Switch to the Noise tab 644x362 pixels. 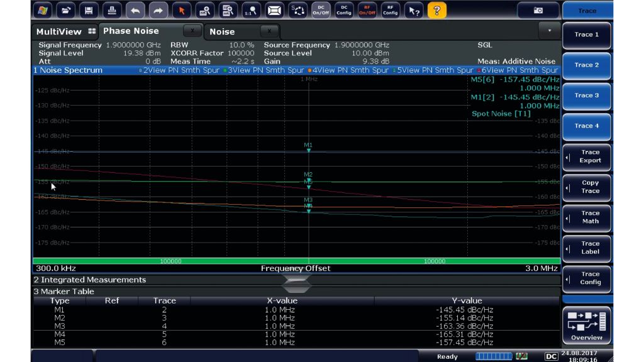(222, 31)
